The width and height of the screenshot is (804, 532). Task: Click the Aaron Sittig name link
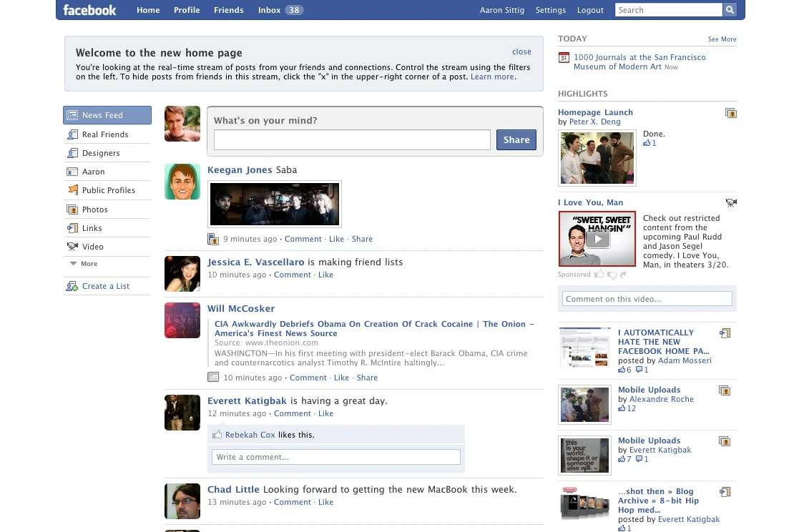pos(502,10)
